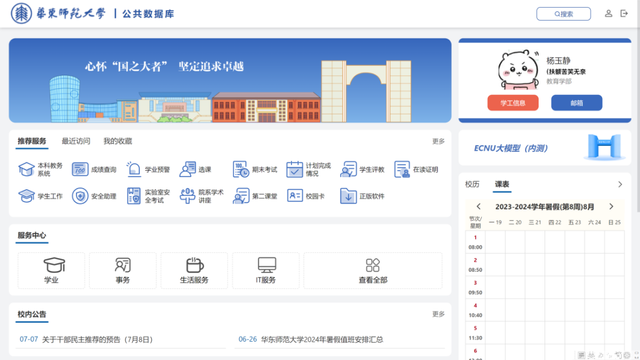This screenshot has width=640, height=360.
Task: Open the ECNU大模型 (内测) banner
Action: pyautogui.click(x=544, y=148)
